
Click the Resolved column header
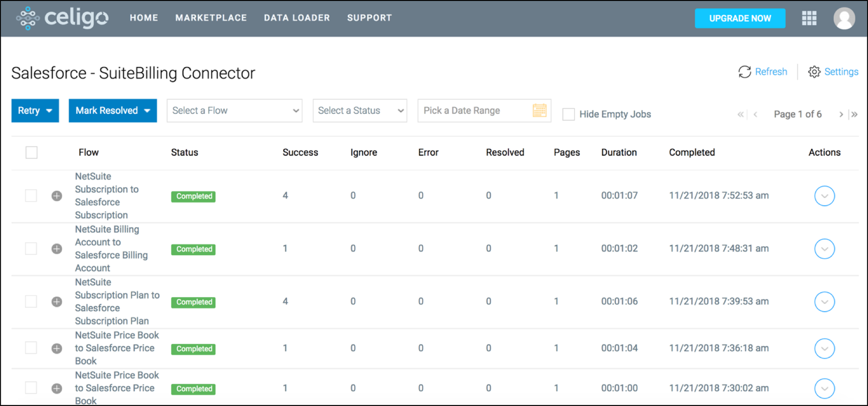click(505, 152)
